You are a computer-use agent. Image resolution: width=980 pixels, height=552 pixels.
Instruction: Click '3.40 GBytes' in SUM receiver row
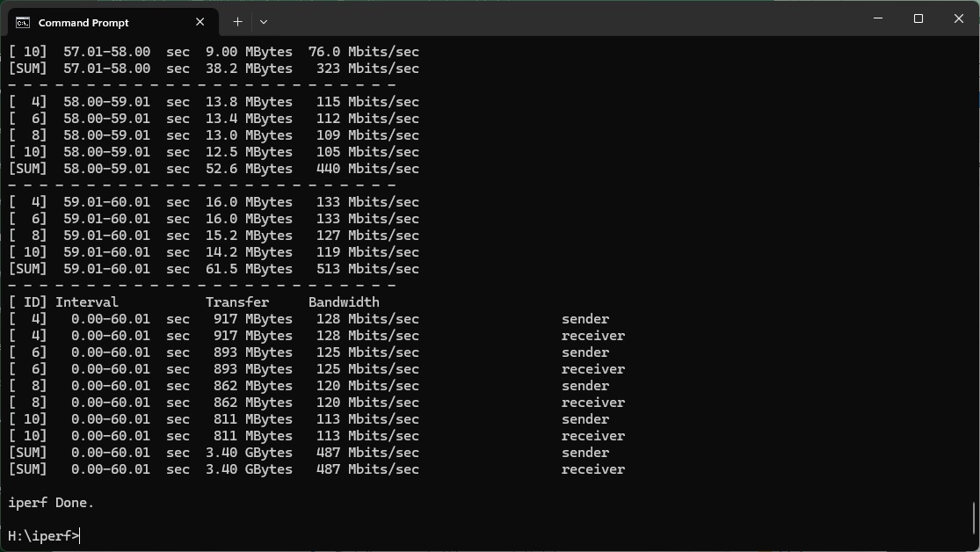249,469
